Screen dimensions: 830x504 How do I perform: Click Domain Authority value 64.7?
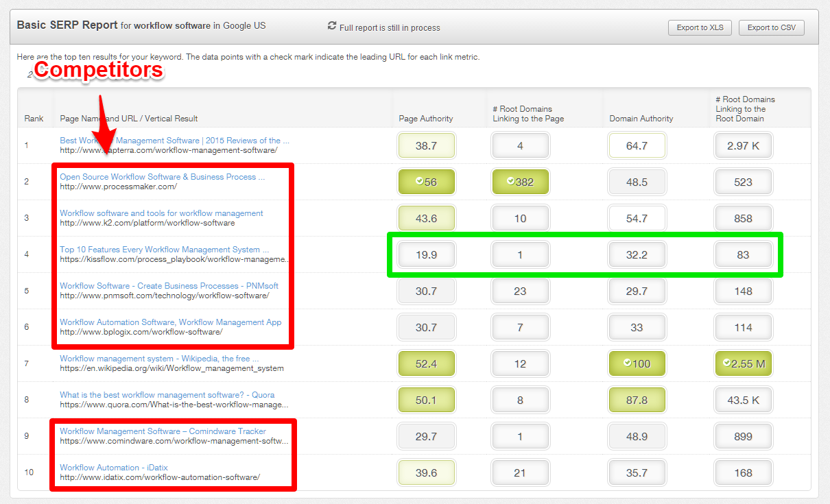637,146
